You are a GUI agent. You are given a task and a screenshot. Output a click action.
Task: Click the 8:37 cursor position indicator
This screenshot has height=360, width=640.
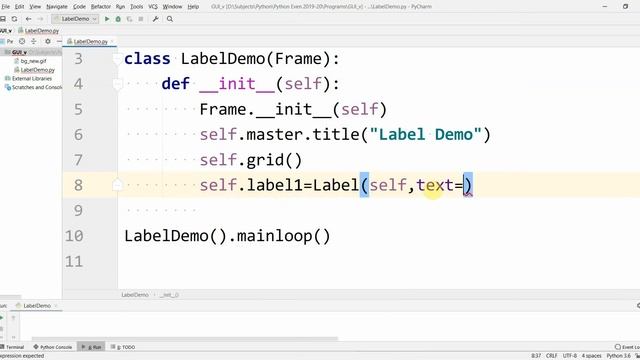coord(536,356)
